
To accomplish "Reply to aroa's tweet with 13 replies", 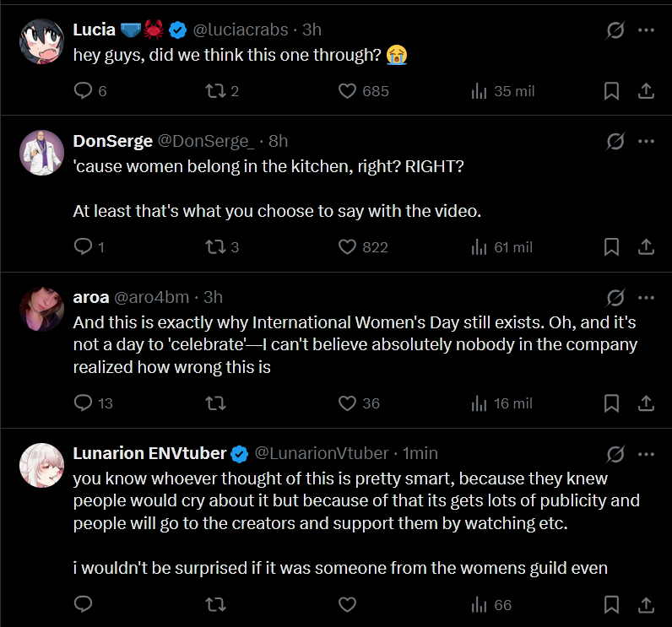I will coord(84,403).
